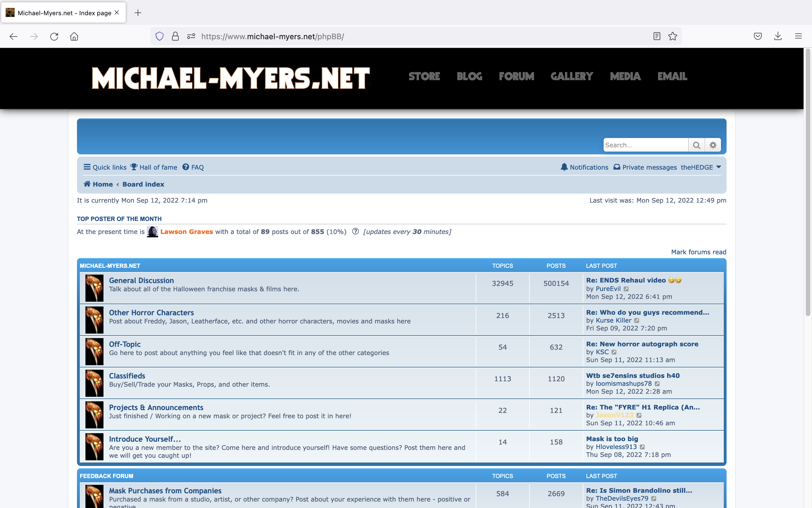Open Classifieds forum mask icon
Viewport: 812px width, 508px height.
[94, 383]
